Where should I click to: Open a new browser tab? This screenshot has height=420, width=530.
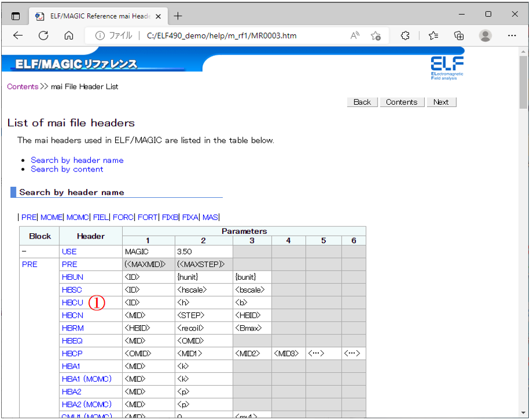178,16
